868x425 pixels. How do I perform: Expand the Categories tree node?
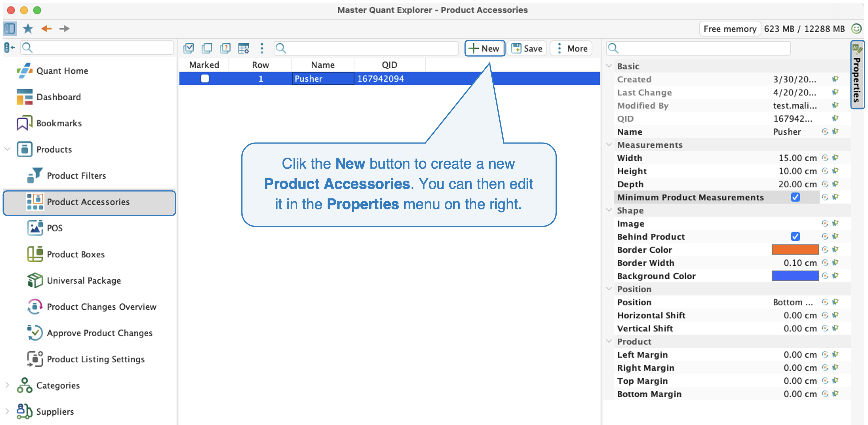(x=7, y=385)
